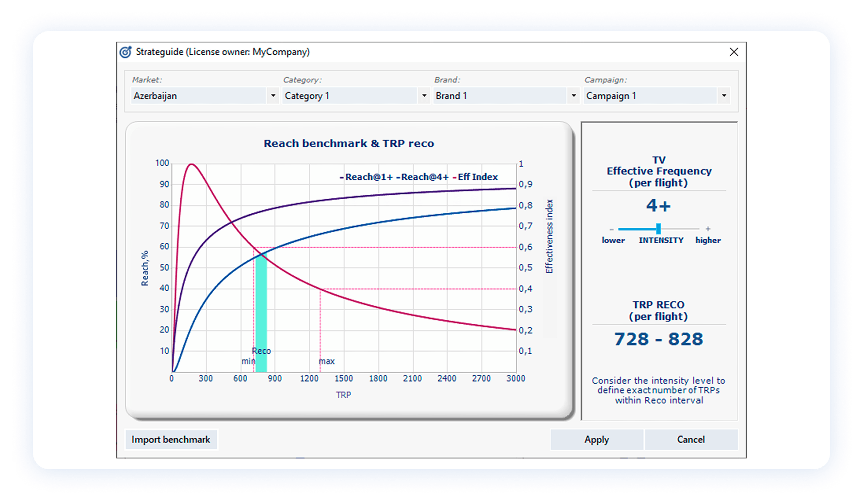This screenshot has height=504, width=863.
Task: Click the plus end of intensity slider
Action: pyautogui.click(x=708, y=229)
